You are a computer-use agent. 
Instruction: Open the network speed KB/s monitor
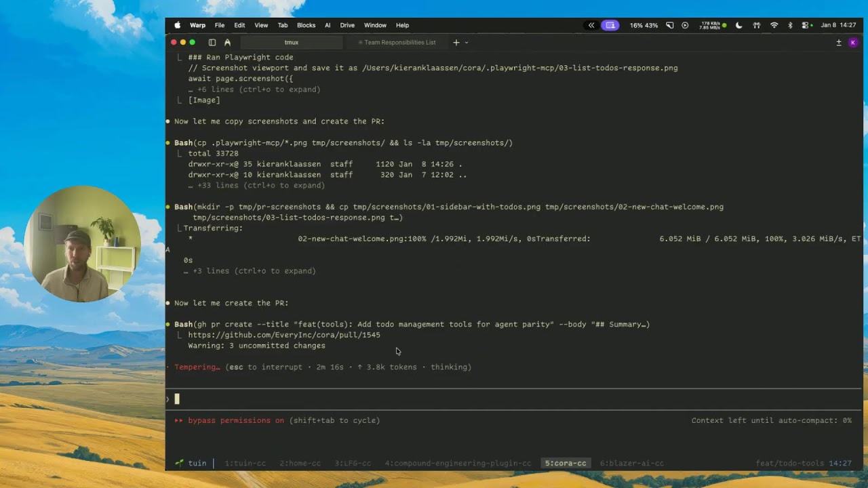click(x=713, y=25)
